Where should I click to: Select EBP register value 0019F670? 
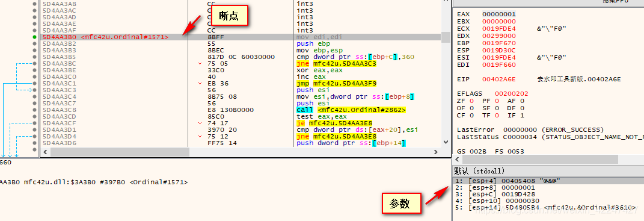[x=499, y=43]
